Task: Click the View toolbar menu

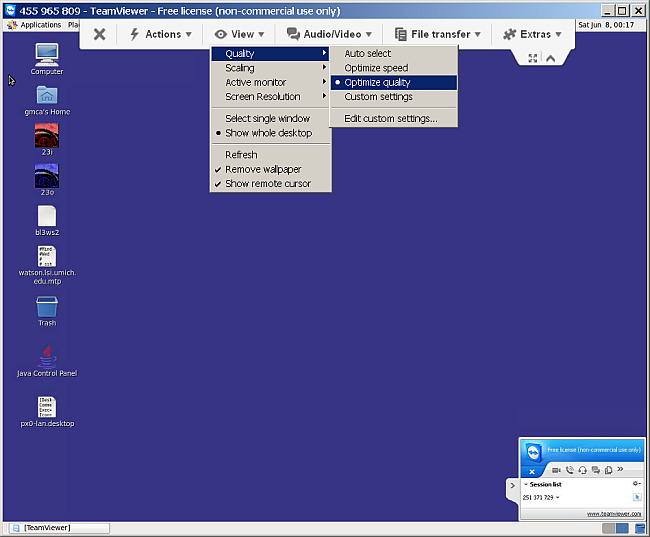Action: click(x=240, y=34)
